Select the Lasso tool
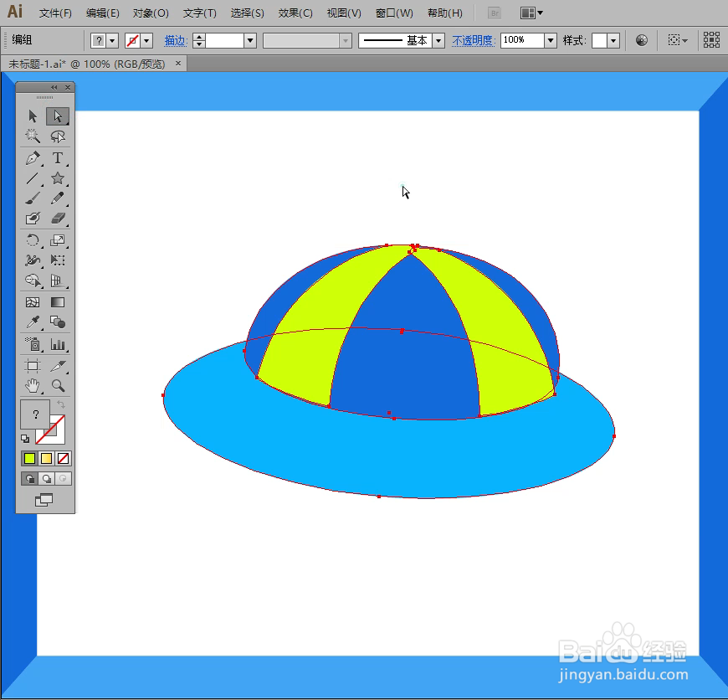Image resolution: width=728 pixels, height=700 pixels. 58,136
